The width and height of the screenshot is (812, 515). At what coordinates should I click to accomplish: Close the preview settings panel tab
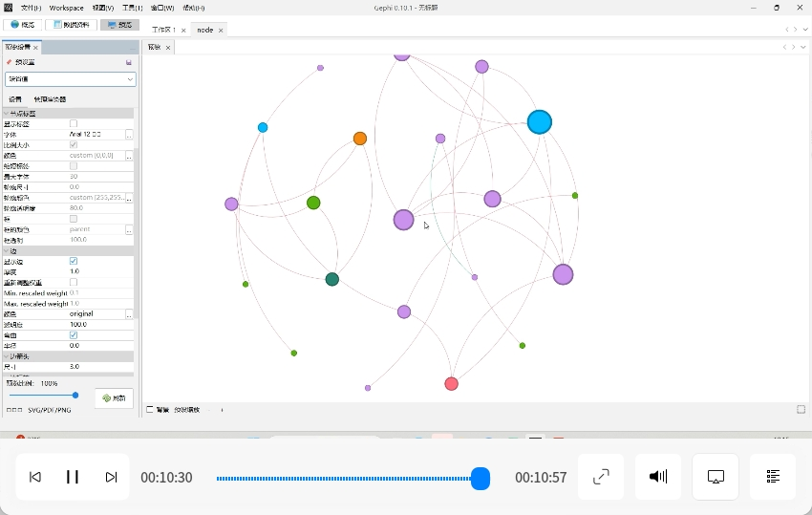pyautogui.click(x=35, y=47)
